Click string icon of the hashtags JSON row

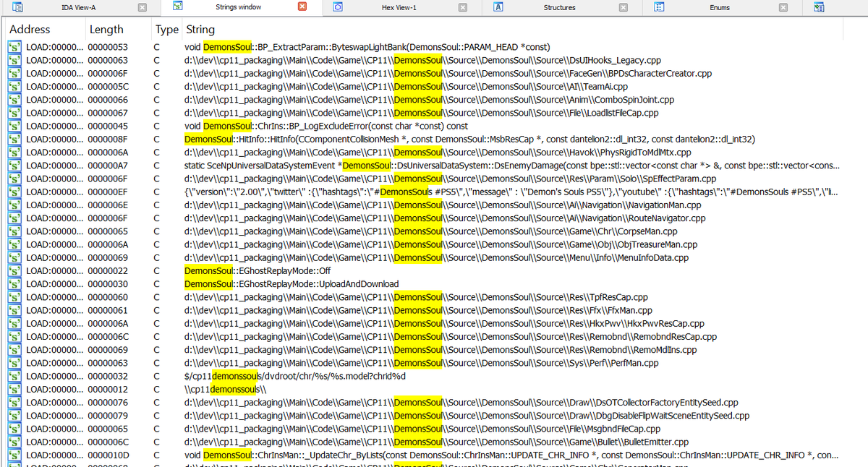[14, 192]
